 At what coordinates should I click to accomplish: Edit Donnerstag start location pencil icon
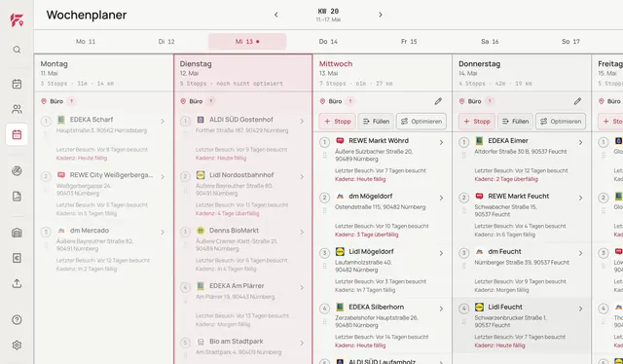[x=577, y=101]
